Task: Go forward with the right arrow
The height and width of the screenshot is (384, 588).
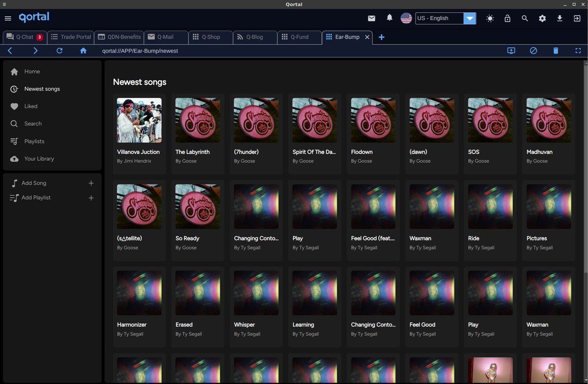Action: 35,51
